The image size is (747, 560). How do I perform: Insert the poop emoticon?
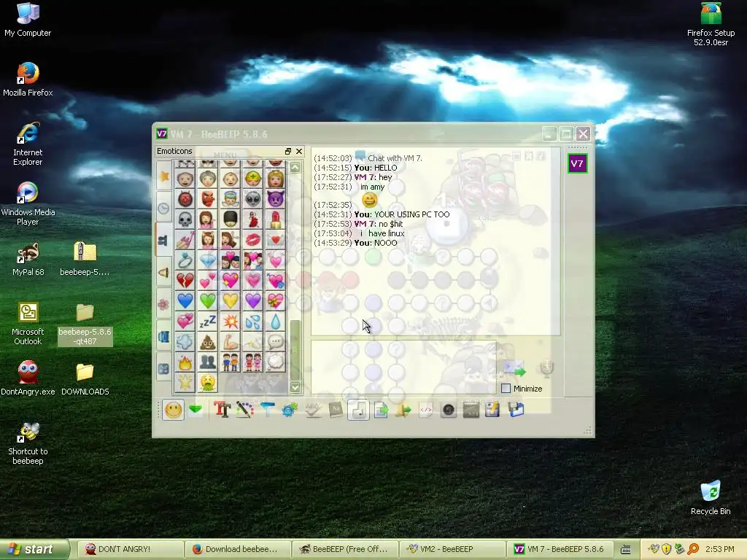pos(208,342)
